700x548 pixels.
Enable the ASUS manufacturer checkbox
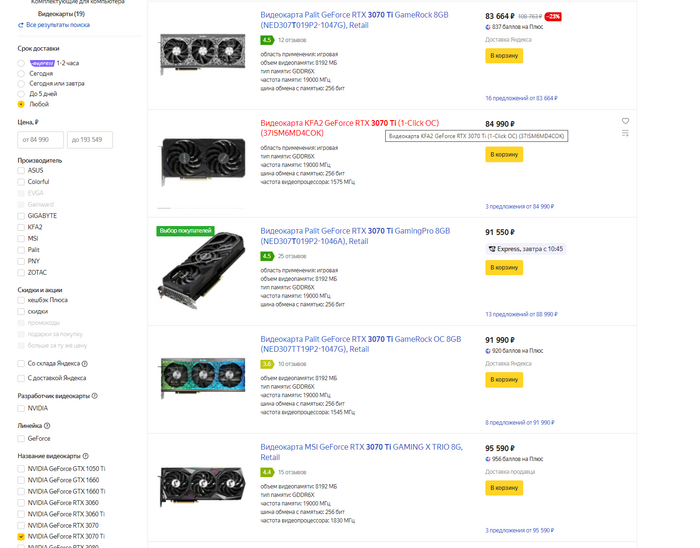point(22,170)
